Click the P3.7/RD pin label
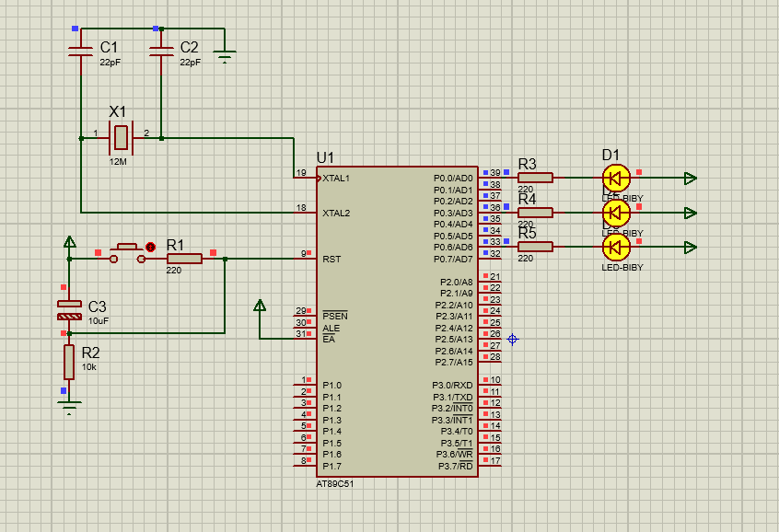This screenshot has height=532, width=779. pyautogui.click(x=455, y=466)
